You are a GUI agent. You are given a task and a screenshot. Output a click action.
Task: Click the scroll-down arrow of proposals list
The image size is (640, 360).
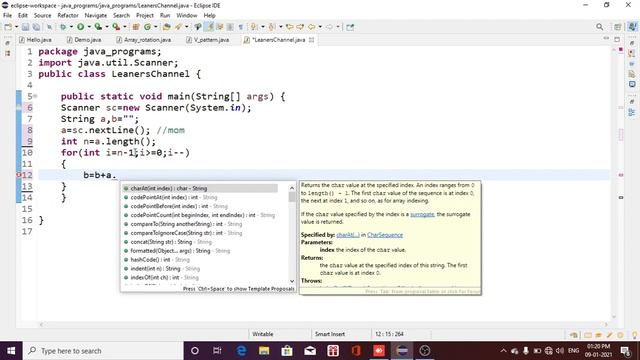(x=292, y=281)
